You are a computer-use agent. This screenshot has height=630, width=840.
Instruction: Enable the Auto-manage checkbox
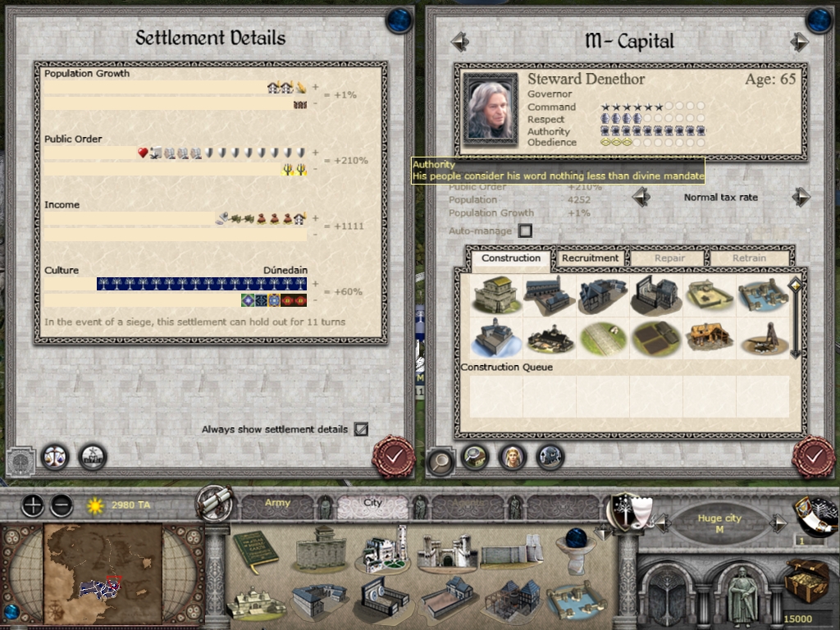tap(526, 231)
